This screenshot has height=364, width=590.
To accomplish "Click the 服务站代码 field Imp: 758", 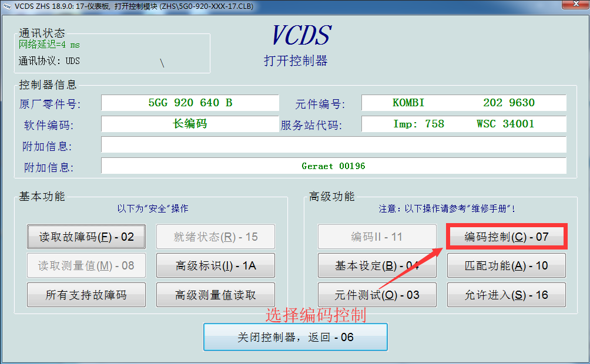I will 464,124.
